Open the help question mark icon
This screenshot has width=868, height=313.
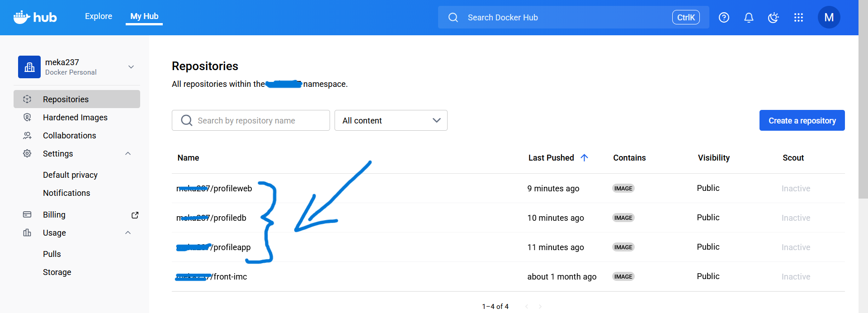coord(724,18)
